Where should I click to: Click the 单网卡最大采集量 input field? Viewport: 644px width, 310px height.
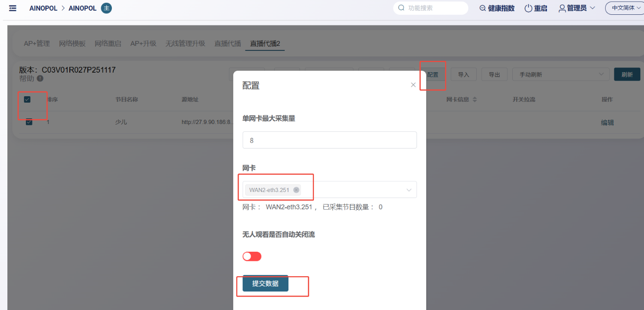[x=329, y=140]
